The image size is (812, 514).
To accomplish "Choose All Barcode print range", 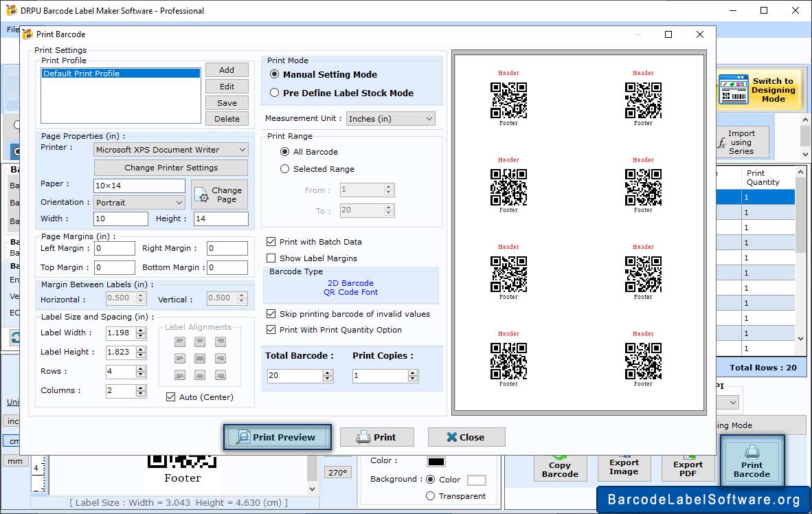I will [285, 152].
